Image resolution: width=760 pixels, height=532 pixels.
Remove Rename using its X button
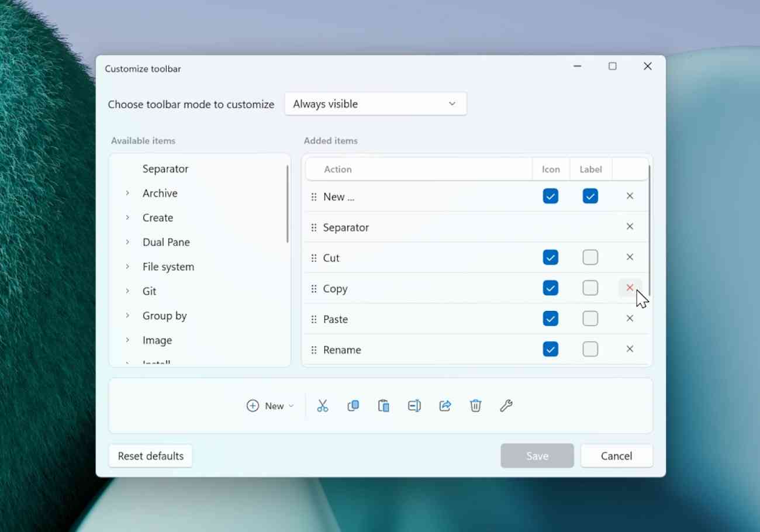[x=630, y=349]
